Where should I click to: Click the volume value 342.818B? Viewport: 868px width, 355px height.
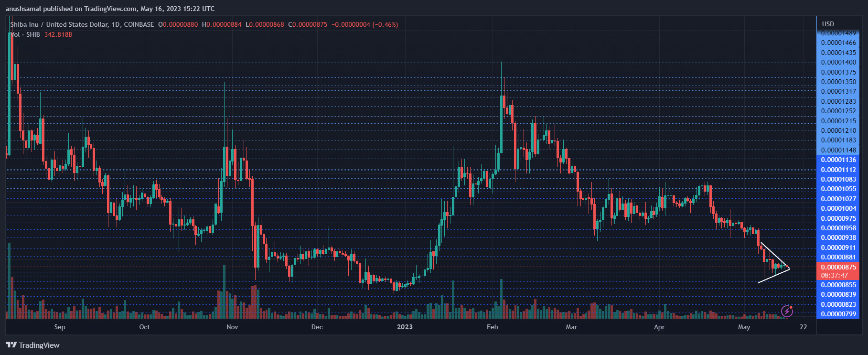(x=58, y=34)
